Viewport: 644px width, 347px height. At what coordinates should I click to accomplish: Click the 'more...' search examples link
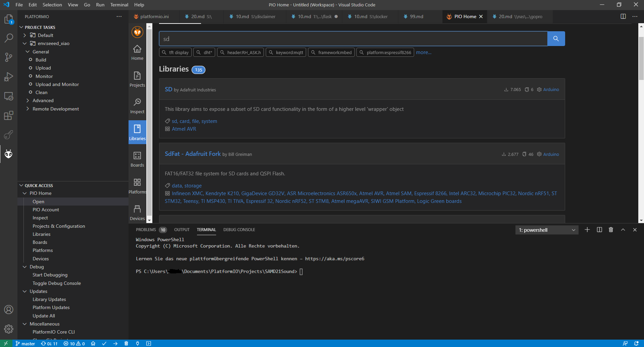click(x=424, y=52)
